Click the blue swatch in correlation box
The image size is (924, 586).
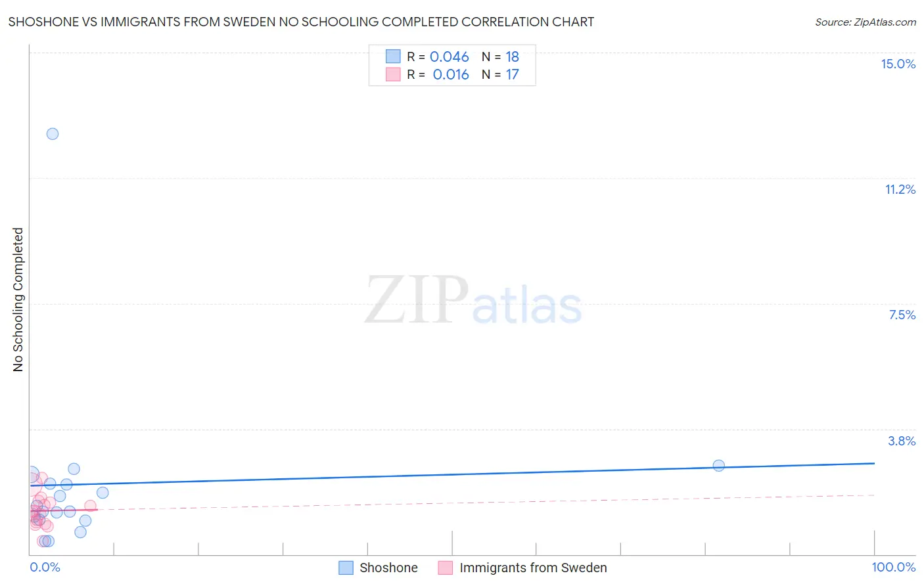[x=393, y=56]
